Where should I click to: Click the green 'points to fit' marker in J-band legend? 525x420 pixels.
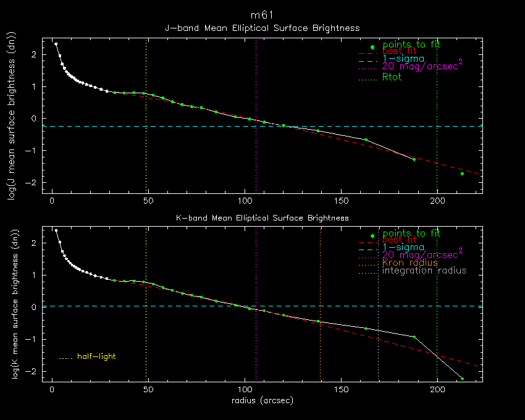pyautogui.click(x=372, y=48)
